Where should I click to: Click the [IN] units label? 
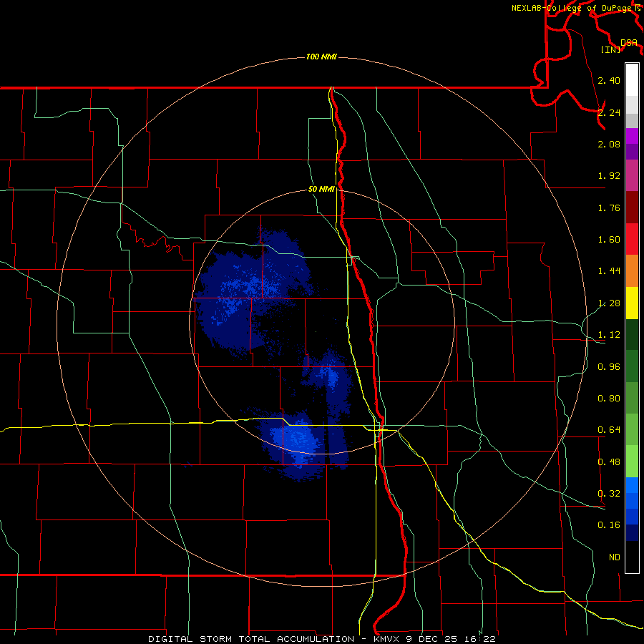coord(611,49)
